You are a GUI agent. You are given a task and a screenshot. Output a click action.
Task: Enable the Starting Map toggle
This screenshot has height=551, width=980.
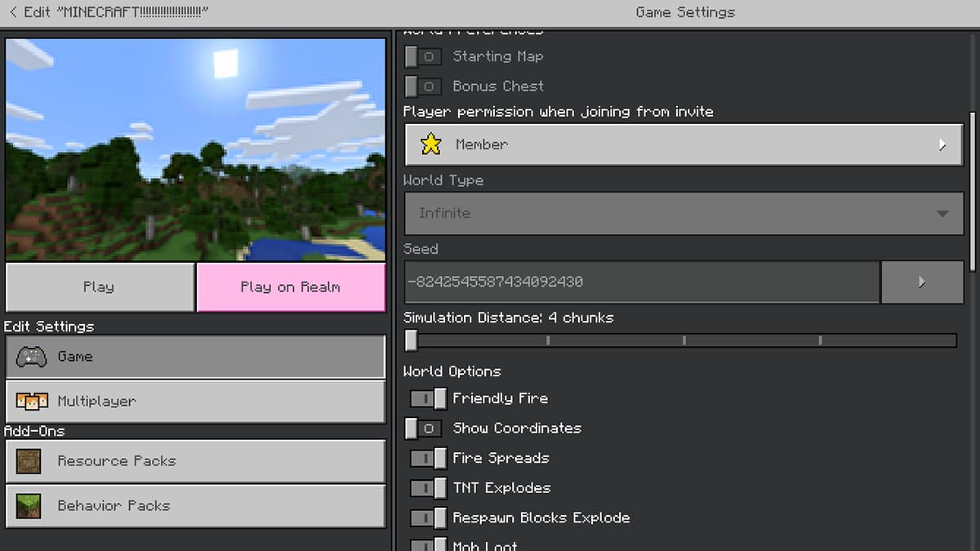click(x=422, y=56)
